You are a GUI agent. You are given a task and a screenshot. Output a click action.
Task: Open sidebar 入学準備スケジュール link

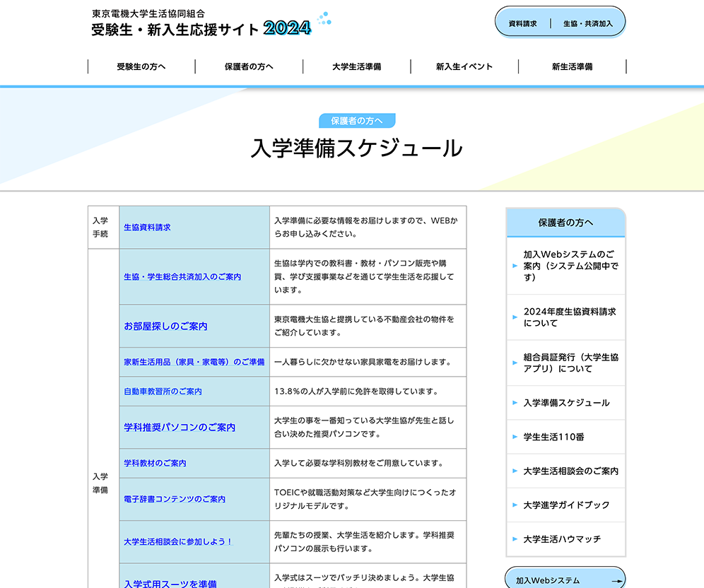(565, 403)
